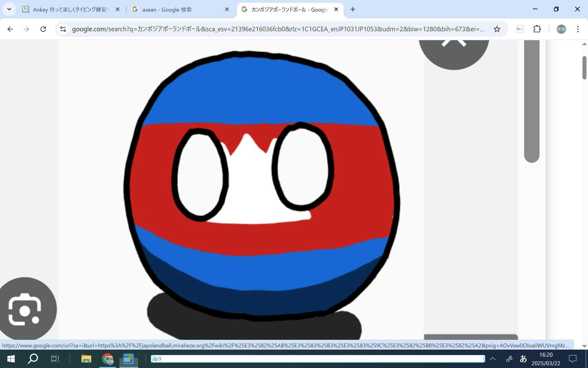
Task: Open the Chrome three-dot menu
Action: [x=578, y=29]
